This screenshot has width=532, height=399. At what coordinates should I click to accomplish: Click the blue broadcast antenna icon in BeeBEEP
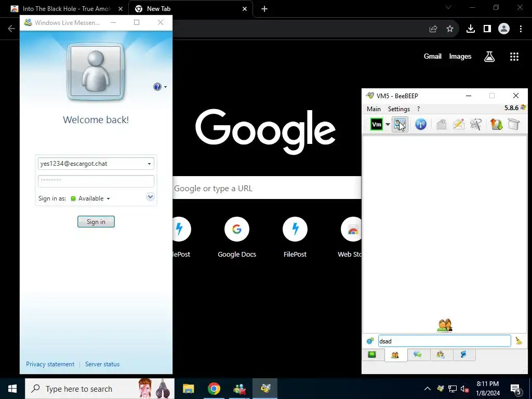tap(421, 124)
